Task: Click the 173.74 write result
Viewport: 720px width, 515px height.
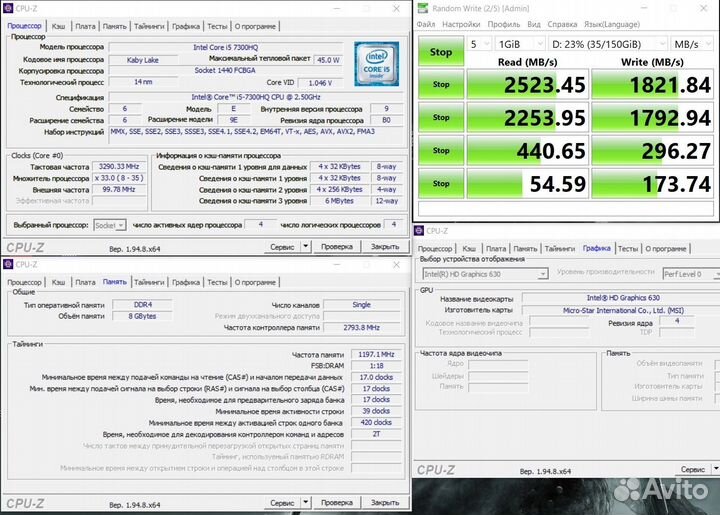Action: (x=652, y=184)
